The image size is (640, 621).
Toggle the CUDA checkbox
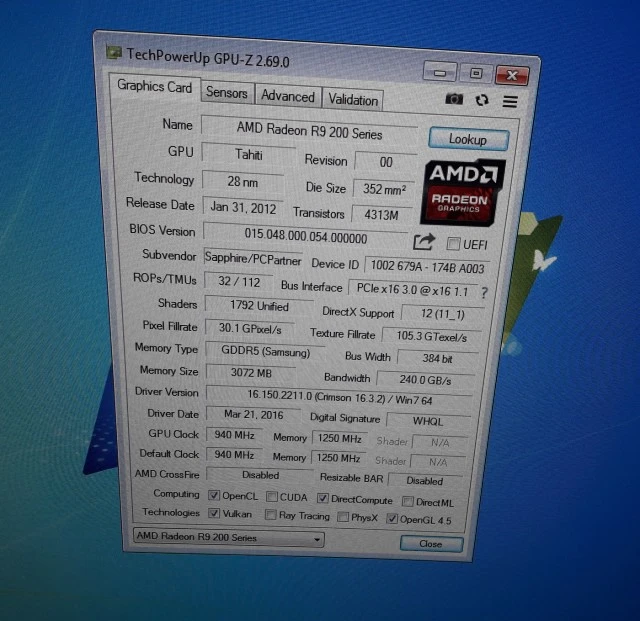click(x=272, y=497)
